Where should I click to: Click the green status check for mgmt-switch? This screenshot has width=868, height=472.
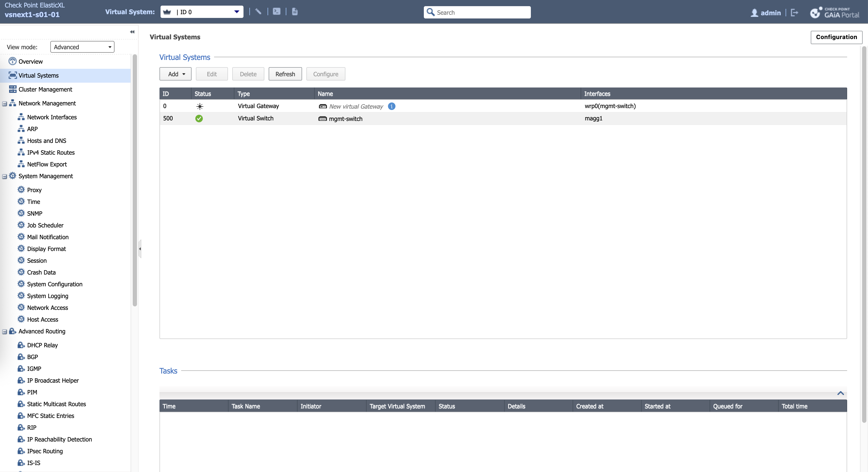[x=199, y=119]
